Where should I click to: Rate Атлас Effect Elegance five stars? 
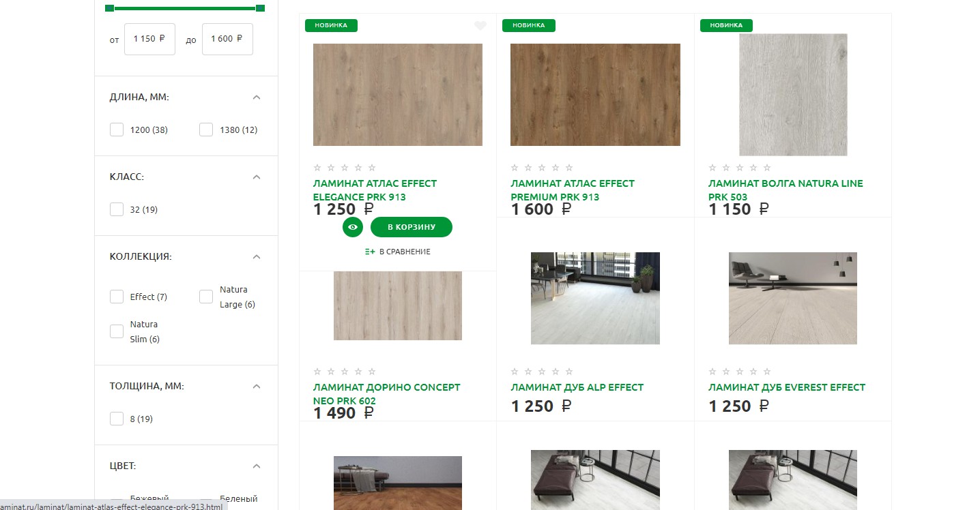(372, 168)
